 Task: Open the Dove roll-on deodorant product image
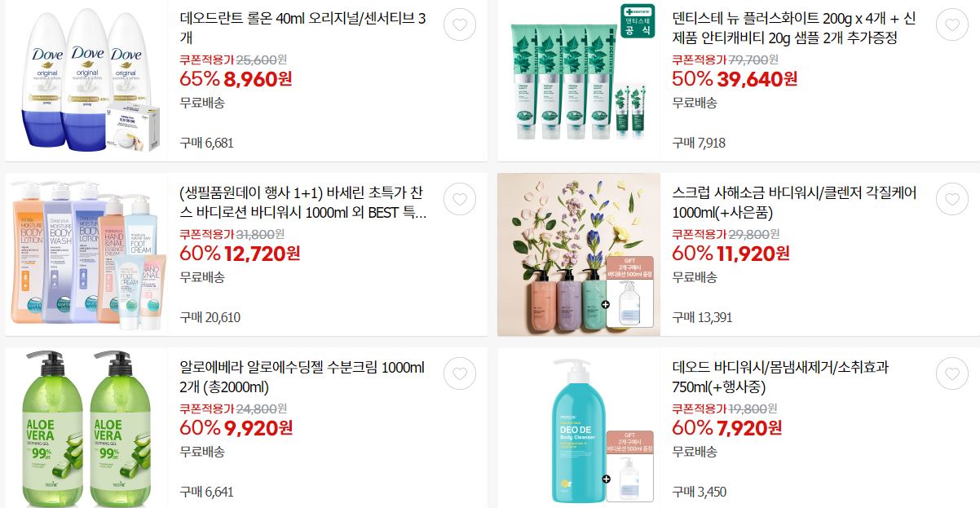86,80
